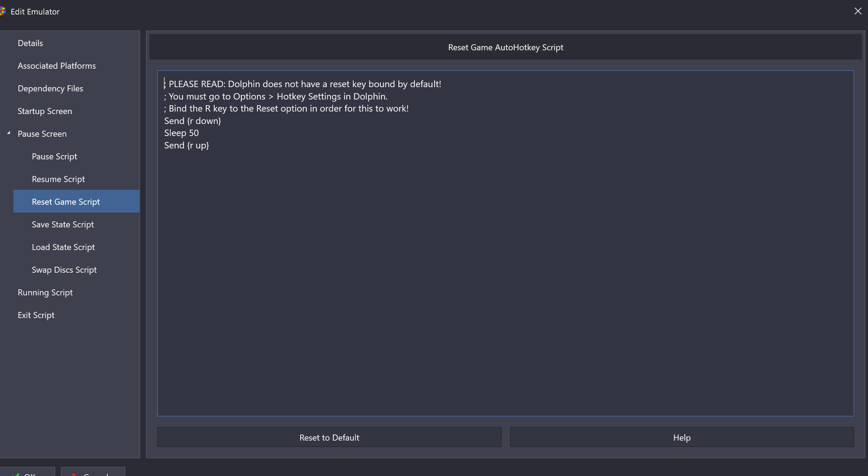This screenshot has width=868, height=476.
Task: Go to Exit Script section
Action: (x=36, y=315)
